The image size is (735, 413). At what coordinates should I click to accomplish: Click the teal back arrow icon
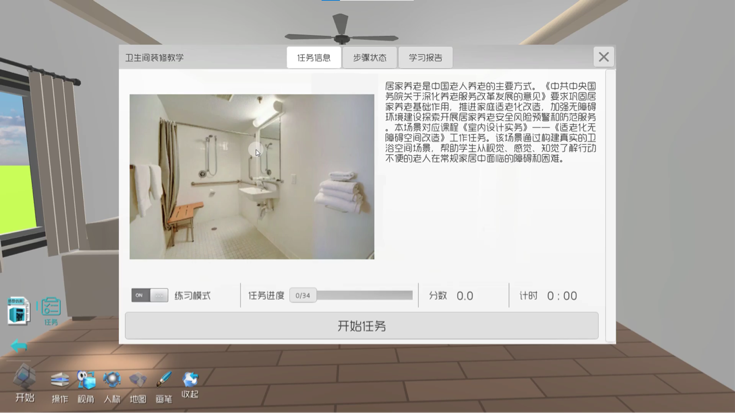[x=19, y=346]
